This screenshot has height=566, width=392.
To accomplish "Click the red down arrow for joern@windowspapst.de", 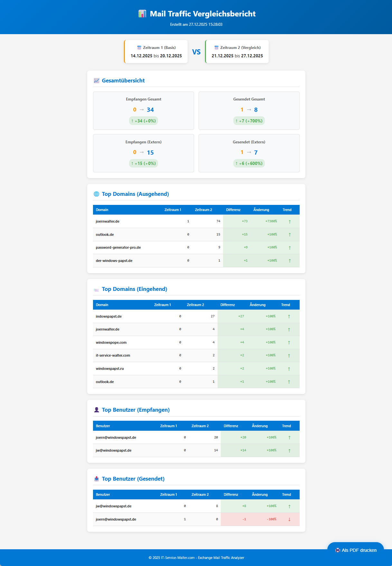I will tap(289, 519).
